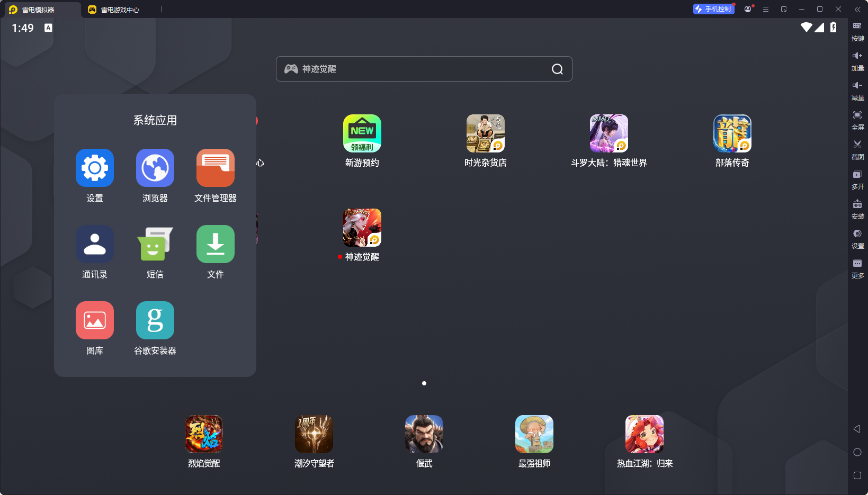
Task: Open the 文件管理器 file manager
Action: [x=216, y=168]
